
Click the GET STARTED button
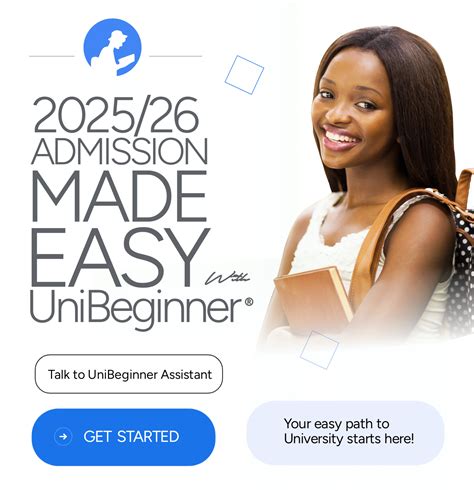coord(124,437)
